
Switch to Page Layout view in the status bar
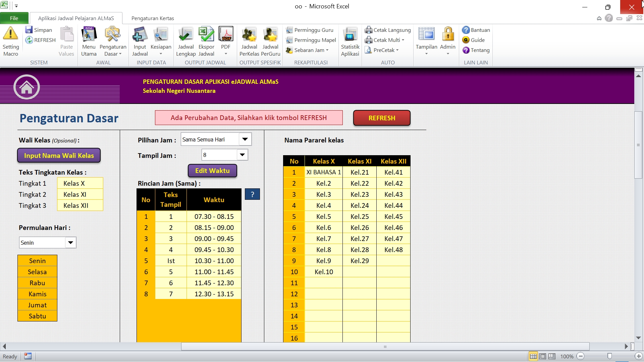[x=542, y=356]
